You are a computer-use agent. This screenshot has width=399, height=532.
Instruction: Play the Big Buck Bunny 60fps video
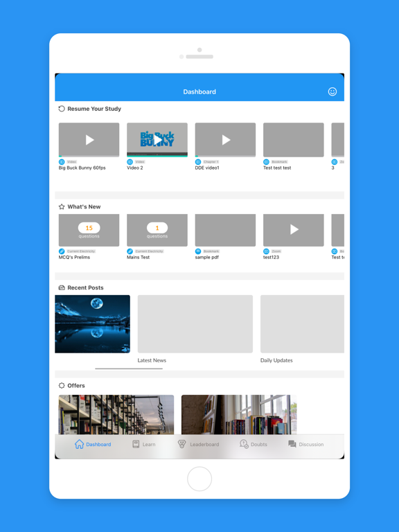[x=89, y=140]
